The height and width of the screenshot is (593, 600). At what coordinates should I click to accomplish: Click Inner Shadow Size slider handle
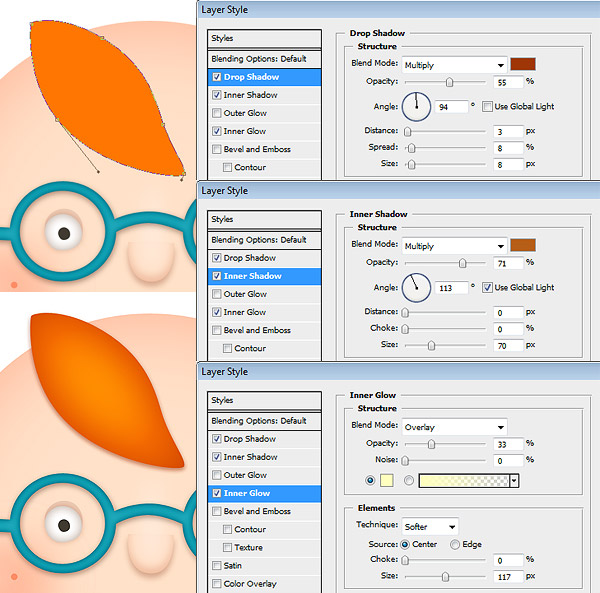click(431, 346)
